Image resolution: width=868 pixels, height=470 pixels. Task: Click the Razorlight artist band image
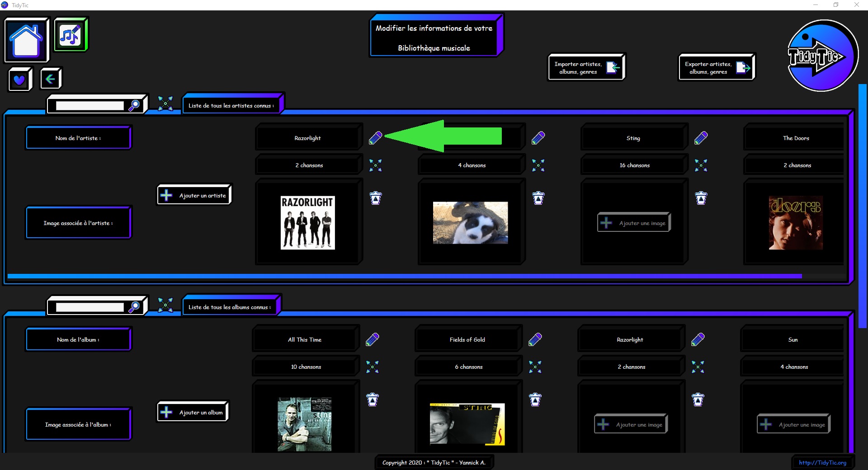307,222
